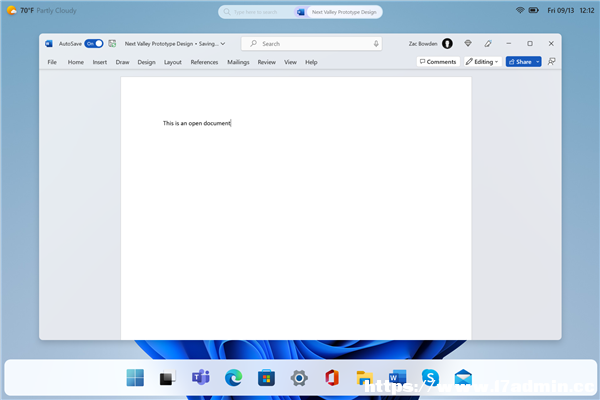Open the File menu
Image resolution: width=600 pixels, height=400 pixels.
[x=52, y=62]
